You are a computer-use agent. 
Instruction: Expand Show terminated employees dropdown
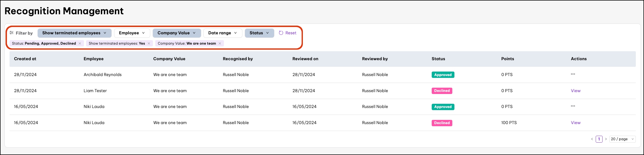(x=74, y=33)
